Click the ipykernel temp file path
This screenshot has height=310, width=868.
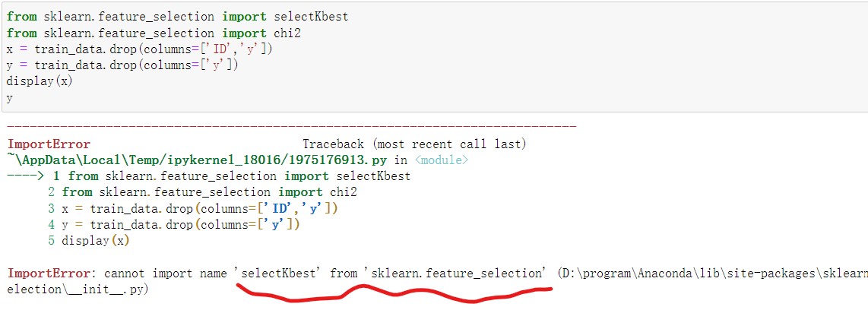click(203, 160)
